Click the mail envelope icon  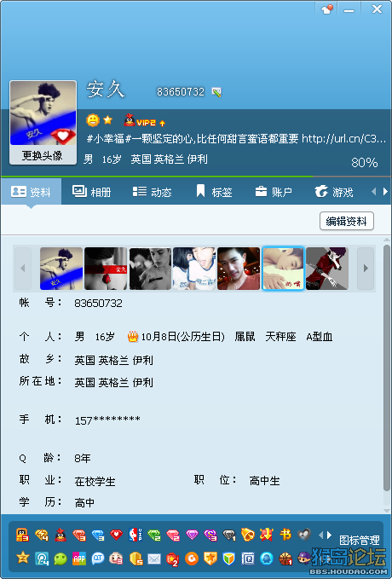154,559
